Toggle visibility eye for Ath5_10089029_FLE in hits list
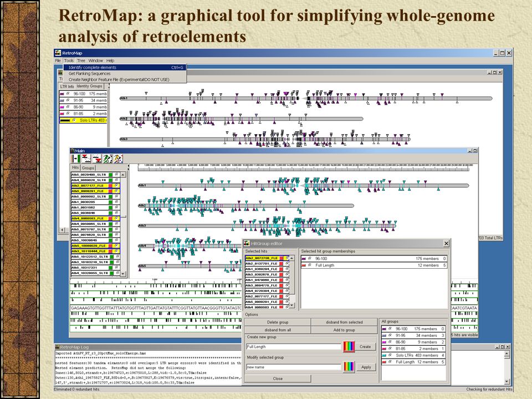 pyautogui.click(x=117, y=245)
